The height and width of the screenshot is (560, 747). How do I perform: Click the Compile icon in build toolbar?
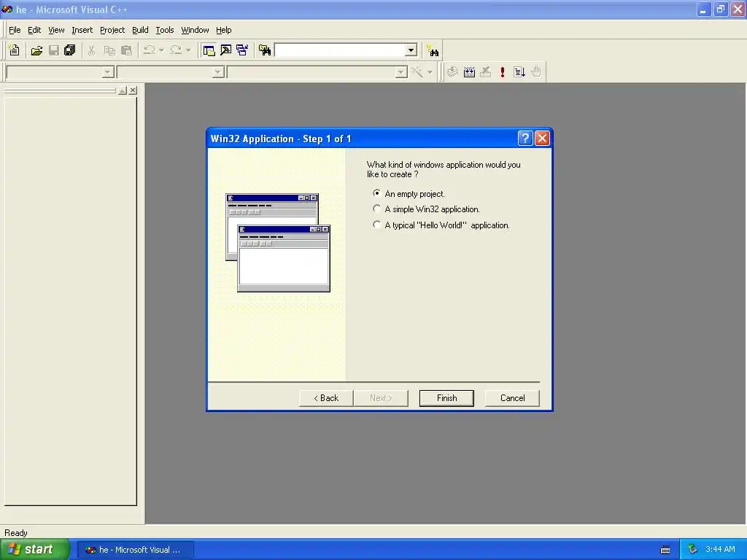(452, 72)
